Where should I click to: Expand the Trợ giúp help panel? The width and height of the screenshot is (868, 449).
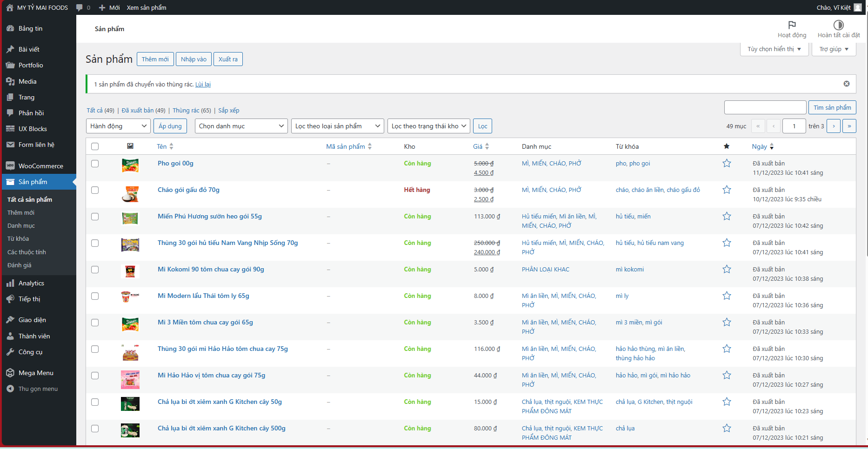[834, 49]
